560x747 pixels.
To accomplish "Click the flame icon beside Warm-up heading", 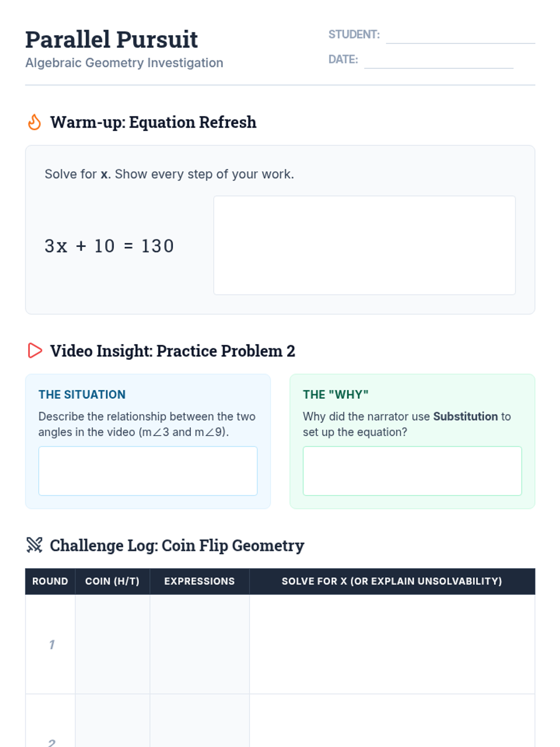I will point(35,122).
